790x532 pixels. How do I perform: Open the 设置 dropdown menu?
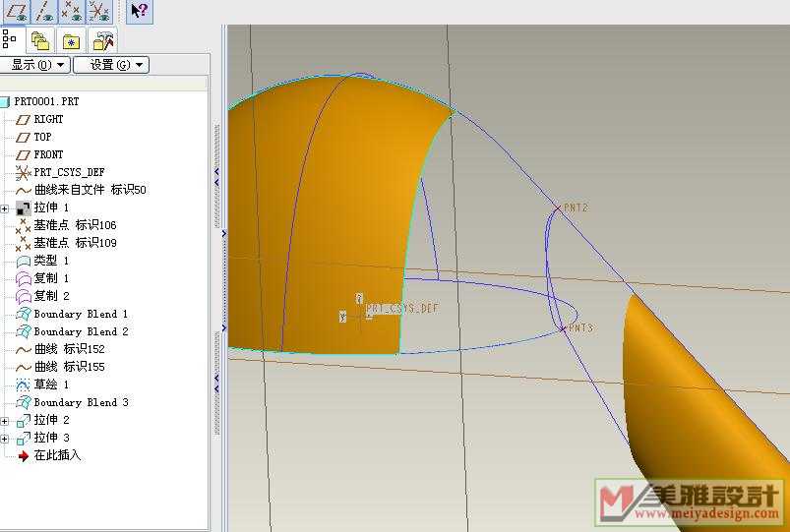coord(110,65)
